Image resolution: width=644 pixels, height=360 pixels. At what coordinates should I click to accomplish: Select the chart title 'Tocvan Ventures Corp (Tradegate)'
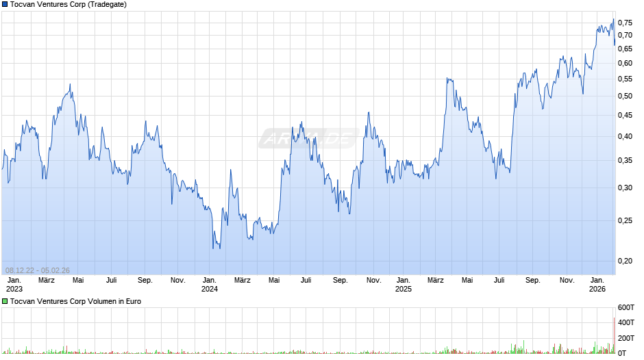click(x=69, y=5)
